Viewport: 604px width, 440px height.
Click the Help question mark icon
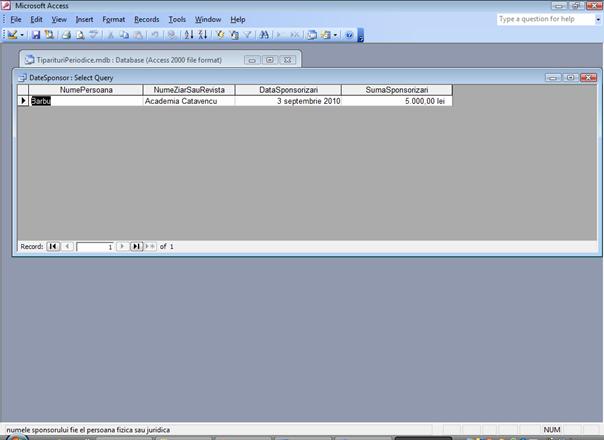(x=349, y=34)
